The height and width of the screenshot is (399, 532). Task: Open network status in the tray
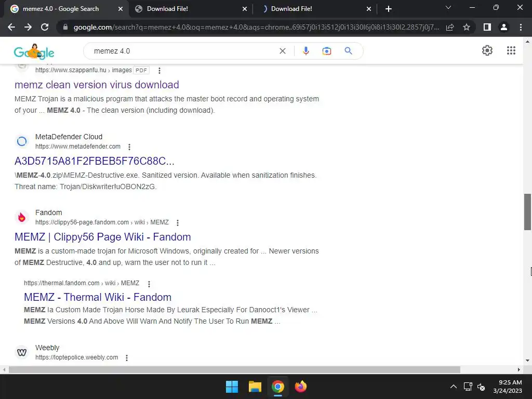468,387
